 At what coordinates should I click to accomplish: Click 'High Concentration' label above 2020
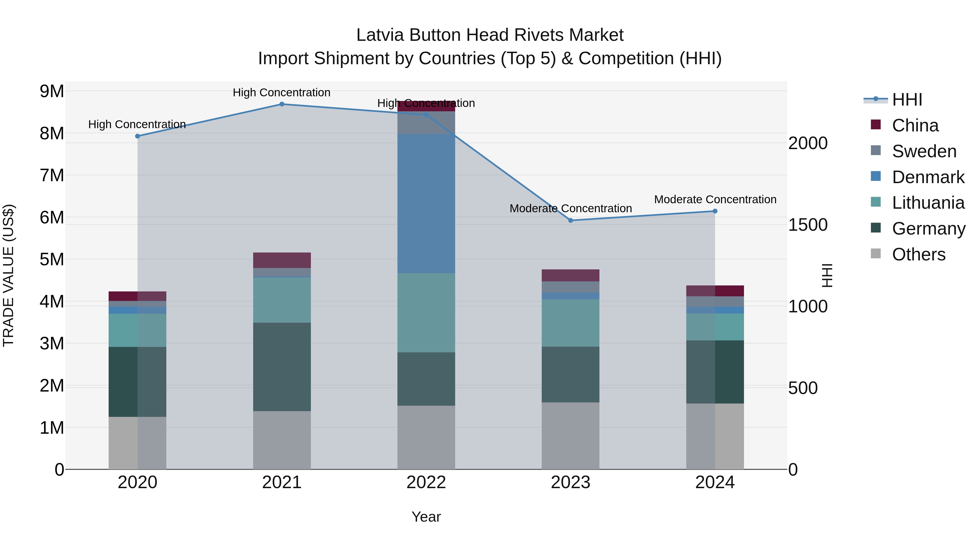[137, 124]
